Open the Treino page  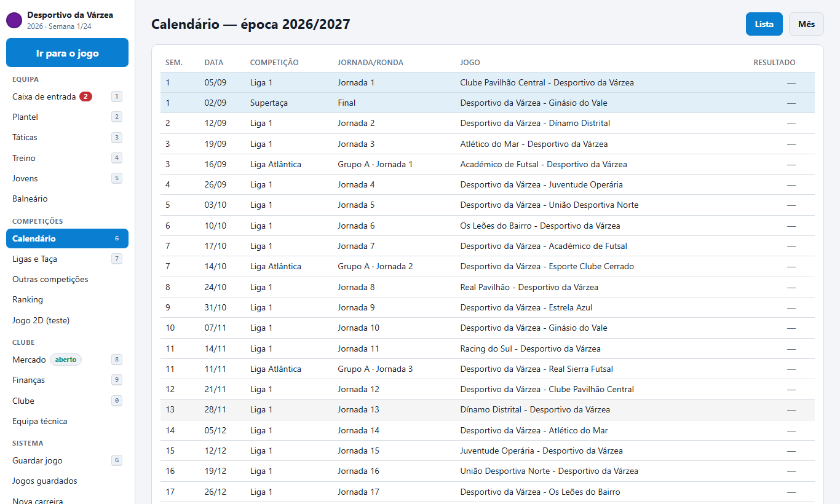(67, 158)
